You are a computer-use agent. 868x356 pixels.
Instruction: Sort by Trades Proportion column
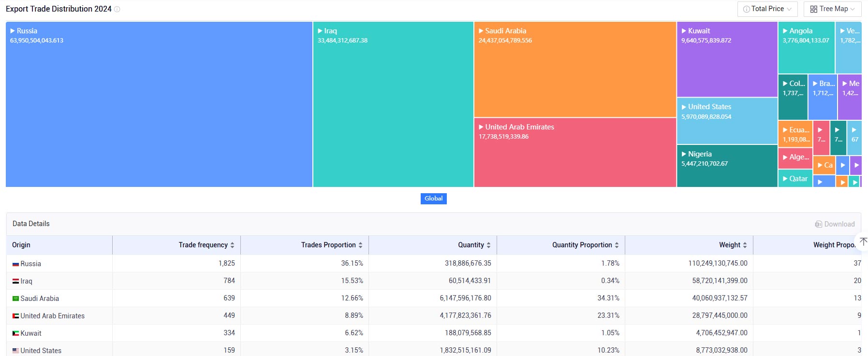[x=360, y=245]
